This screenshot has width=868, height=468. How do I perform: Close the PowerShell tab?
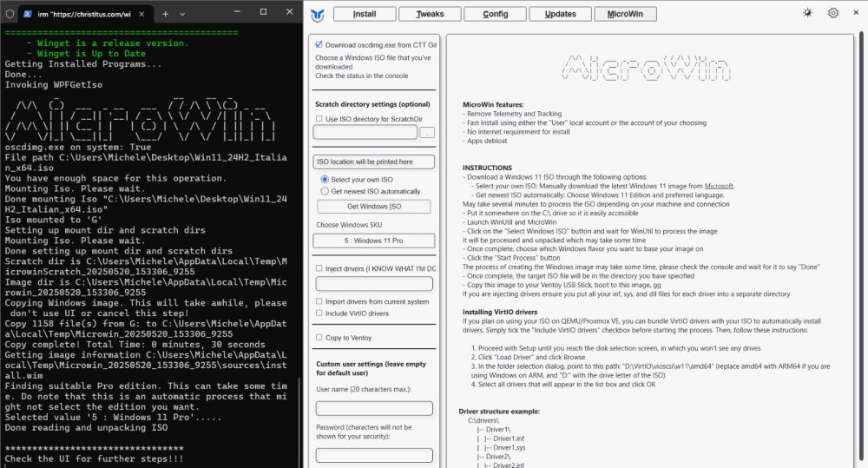(x=141, y=14)
